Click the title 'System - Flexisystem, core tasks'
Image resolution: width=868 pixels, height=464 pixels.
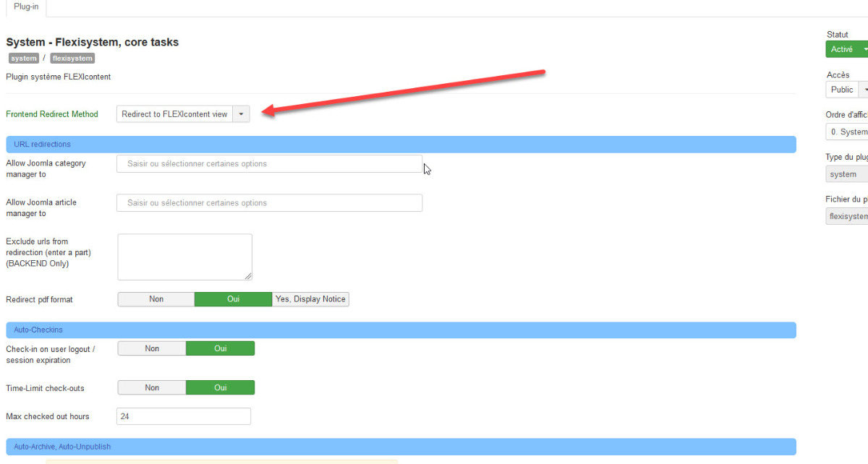93,42
